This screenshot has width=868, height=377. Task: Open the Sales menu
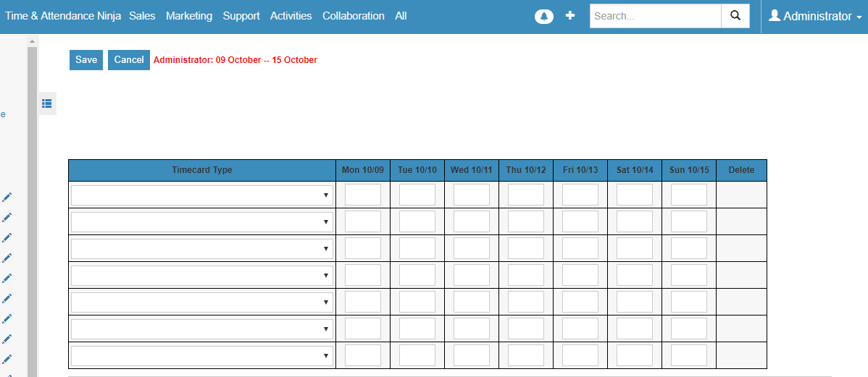[142, 16]
